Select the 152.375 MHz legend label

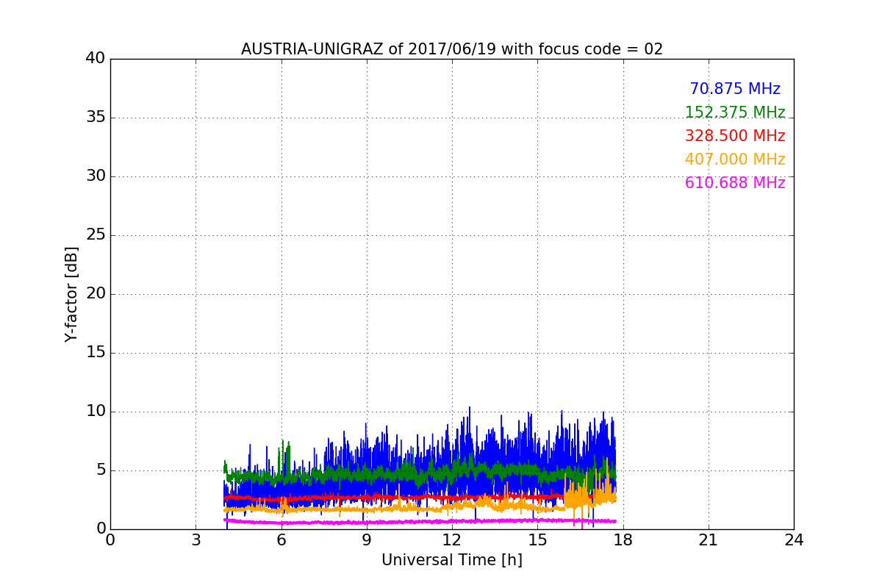point(735,112)
